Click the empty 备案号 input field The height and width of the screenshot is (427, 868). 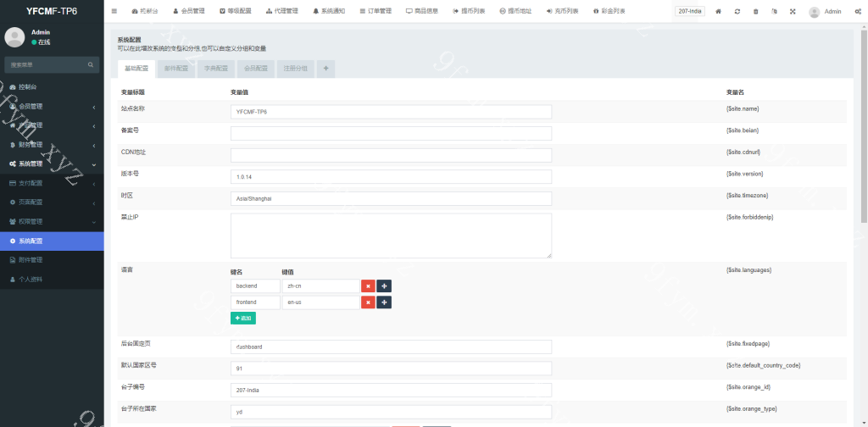391,133
